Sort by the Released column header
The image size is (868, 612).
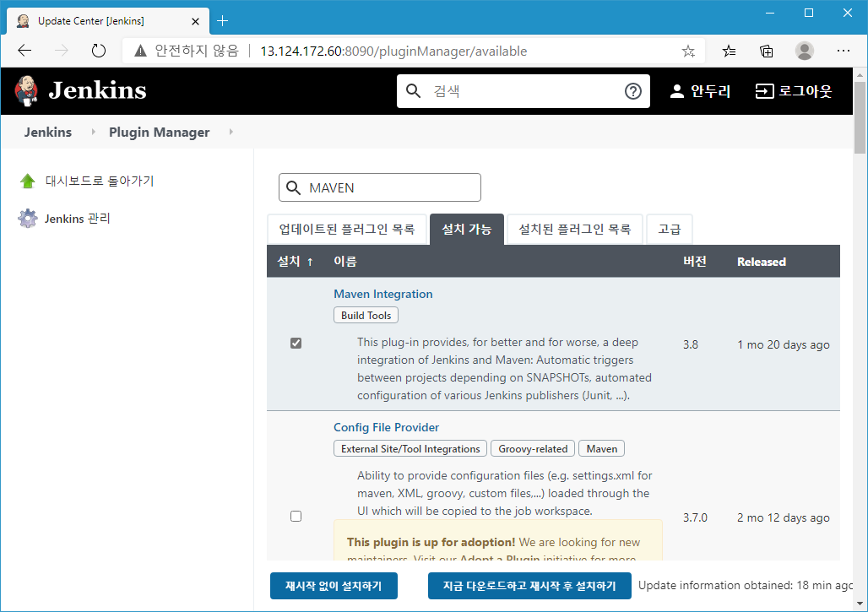click(x=761, y=262)
